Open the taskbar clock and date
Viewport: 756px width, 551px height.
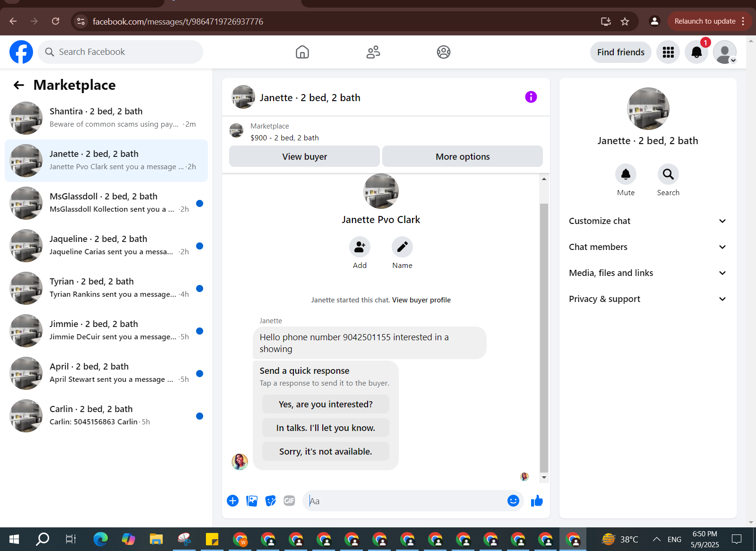coord(704,539)
